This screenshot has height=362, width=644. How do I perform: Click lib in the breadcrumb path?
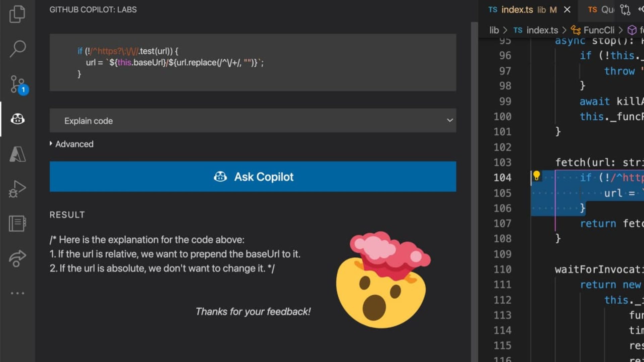tap(494, 30)
